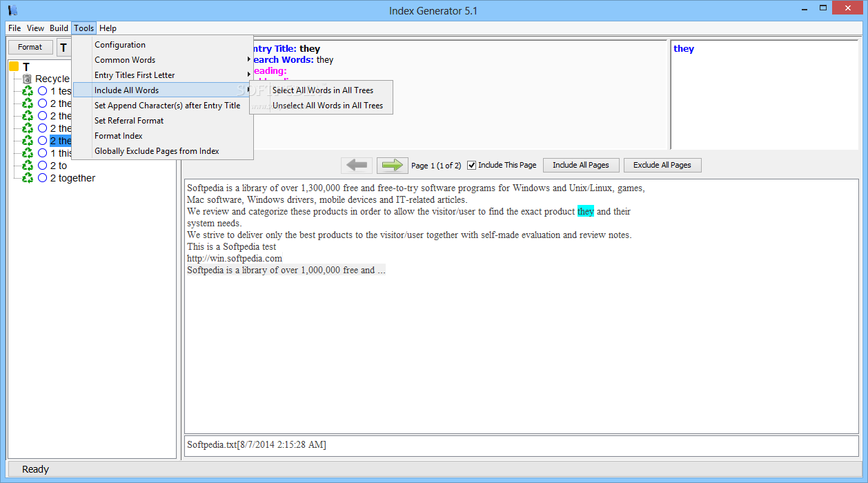
Task: Click the green recycle icon on the '2 to' row
Action: click(x=28, y=166)
